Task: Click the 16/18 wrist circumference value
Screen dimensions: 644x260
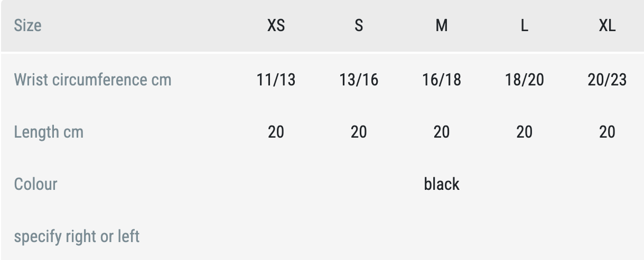Action: pyautogui.click(x=442, y=80)
